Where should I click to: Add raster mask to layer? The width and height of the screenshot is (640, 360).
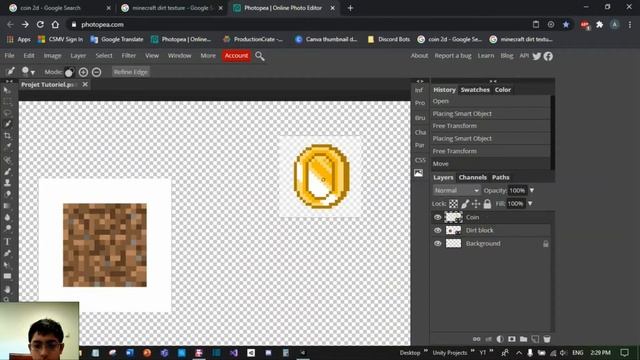tap(511, 339)
